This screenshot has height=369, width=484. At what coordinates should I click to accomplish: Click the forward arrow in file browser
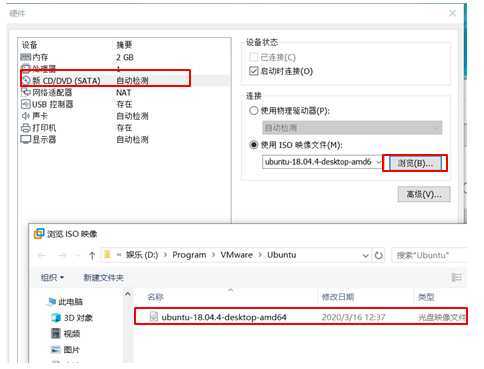[62, 256]
